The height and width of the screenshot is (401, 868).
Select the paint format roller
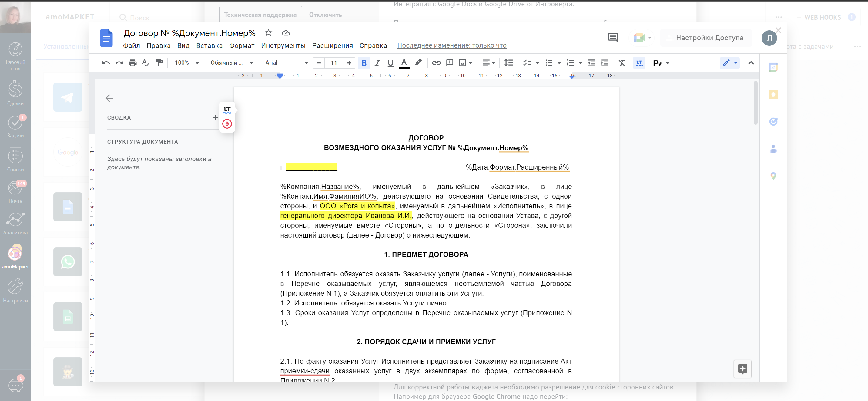(x=159, y=63)
